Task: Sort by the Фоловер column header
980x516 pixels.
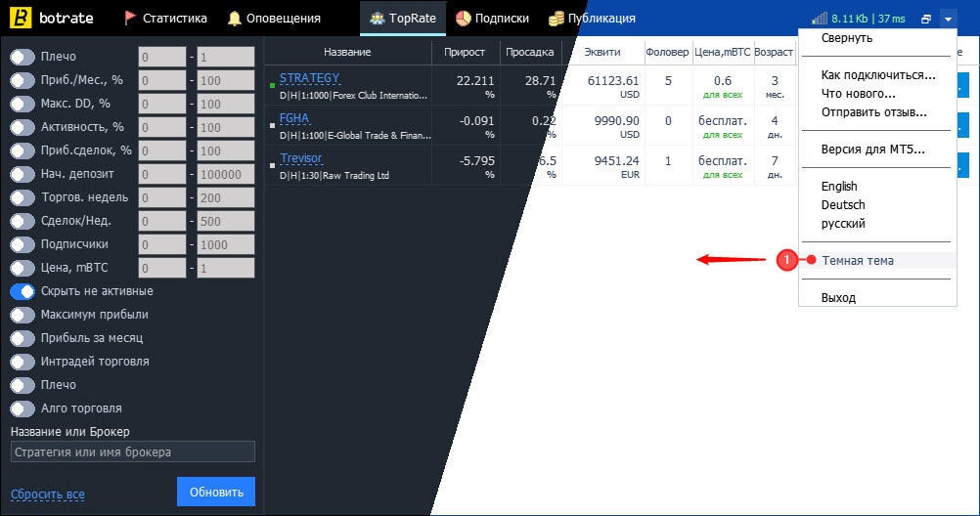Action: tap(667, 52)
